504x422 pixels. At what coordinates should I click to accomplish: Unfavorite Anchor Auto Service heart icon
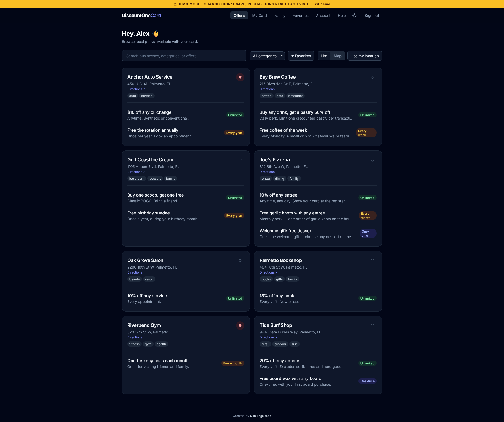240,77
